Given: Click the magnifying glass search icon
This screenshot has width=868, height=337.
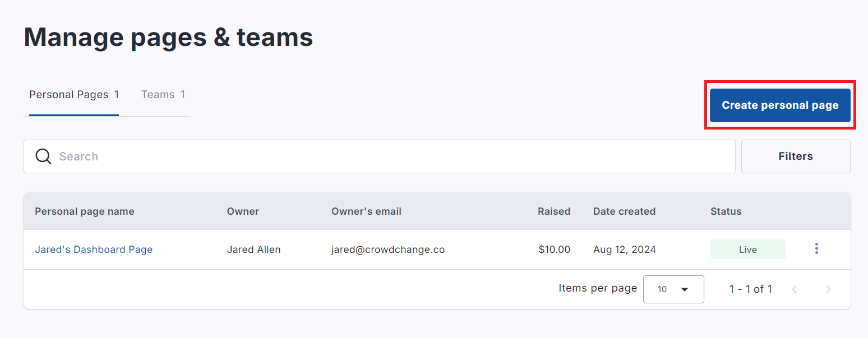Looking at the screenshot, I should coord(43,156).
